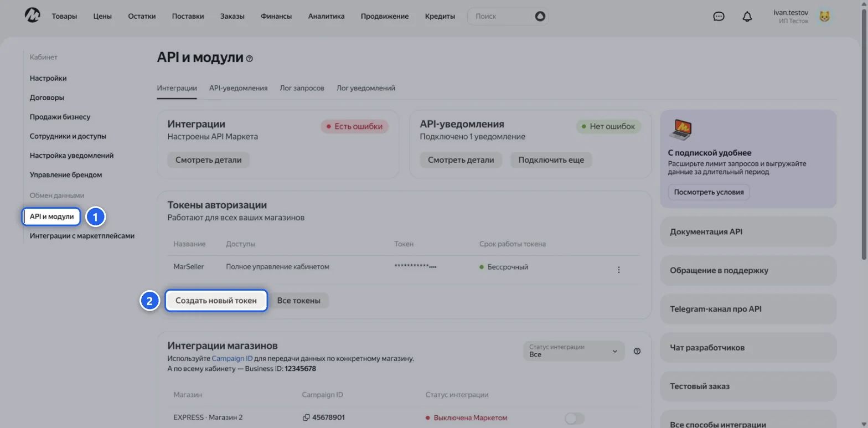Open Настройки in the sidebar

point(48,78)
